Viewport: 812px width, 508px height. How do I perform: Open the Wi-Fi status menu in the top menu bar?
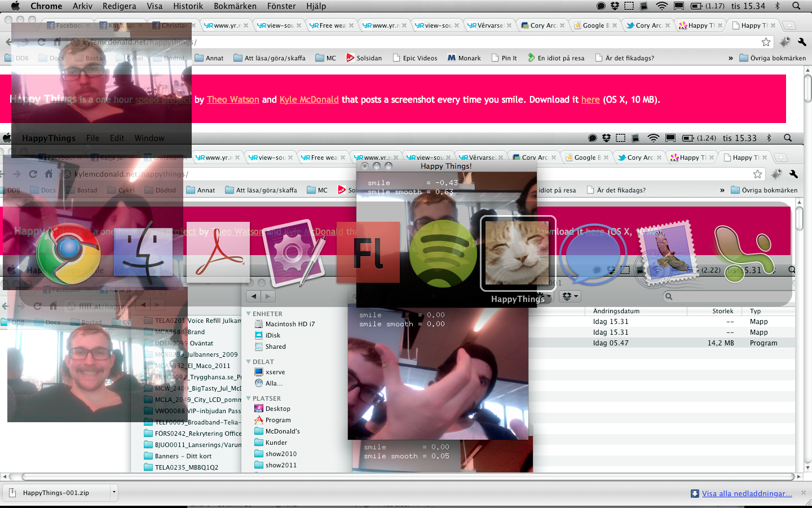coord(662,6)
